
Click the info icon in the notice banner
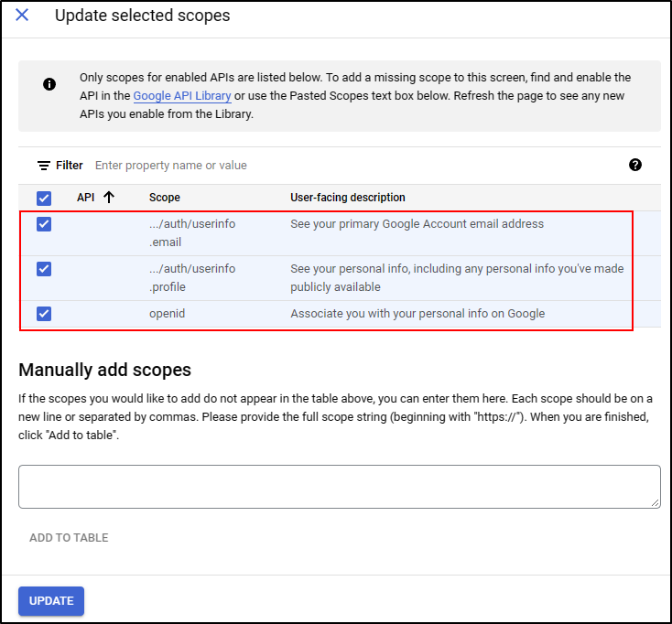pos(49,84)
